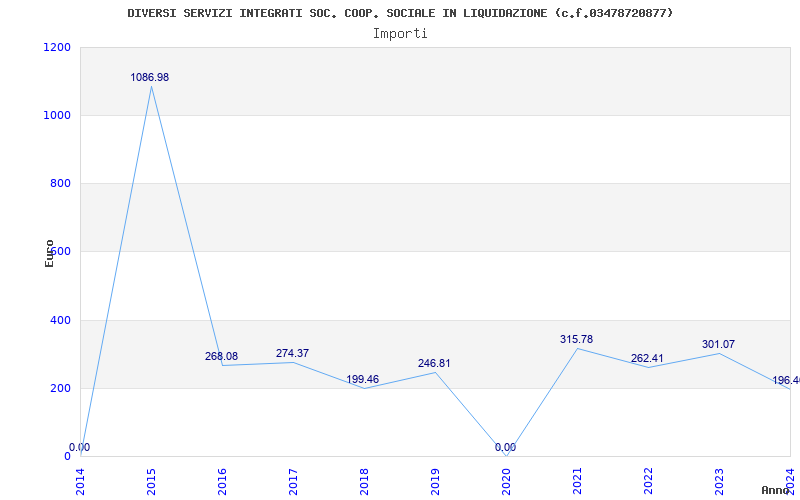Click the x-axis year 2022
Viewport: 800px width, 500px height.
[648, 482]
